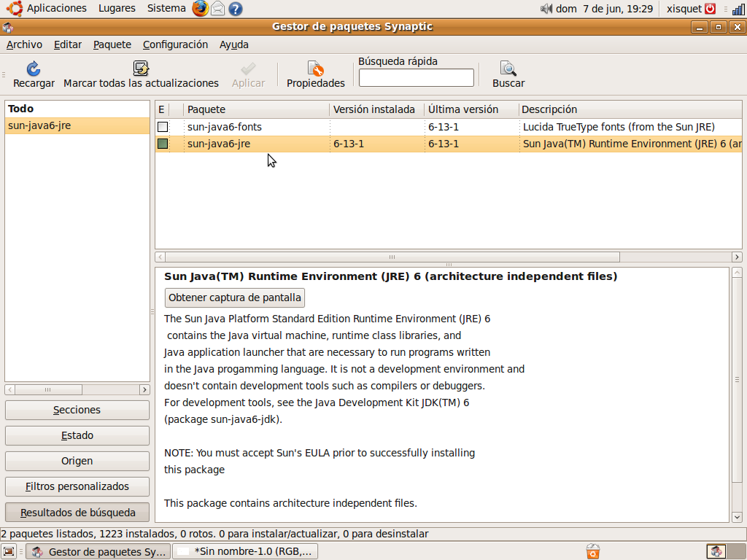Click the left list horizontal scrollbar thumb
Image resolution: width=747 pixels, height=560 pixels.
[48, 389]
